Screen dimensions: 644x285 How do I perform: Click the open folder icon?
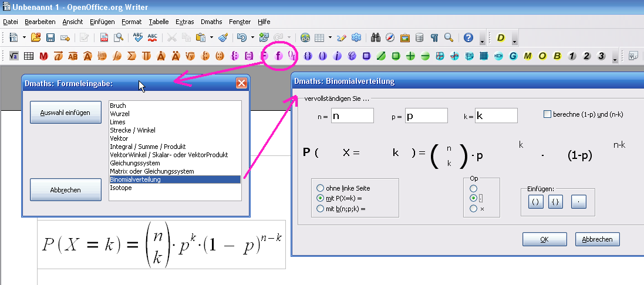point(36,38)
